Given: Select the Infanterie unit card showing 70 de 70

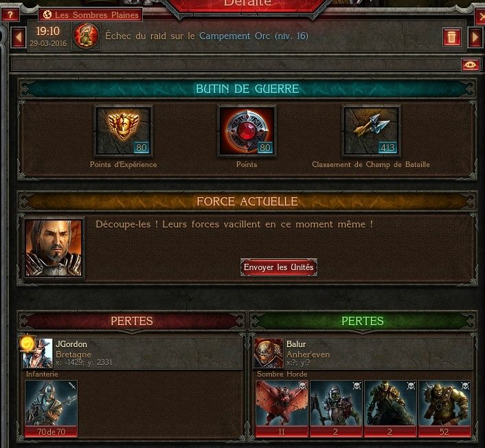Looking at the screenshot, I should (x=51, y=409).
